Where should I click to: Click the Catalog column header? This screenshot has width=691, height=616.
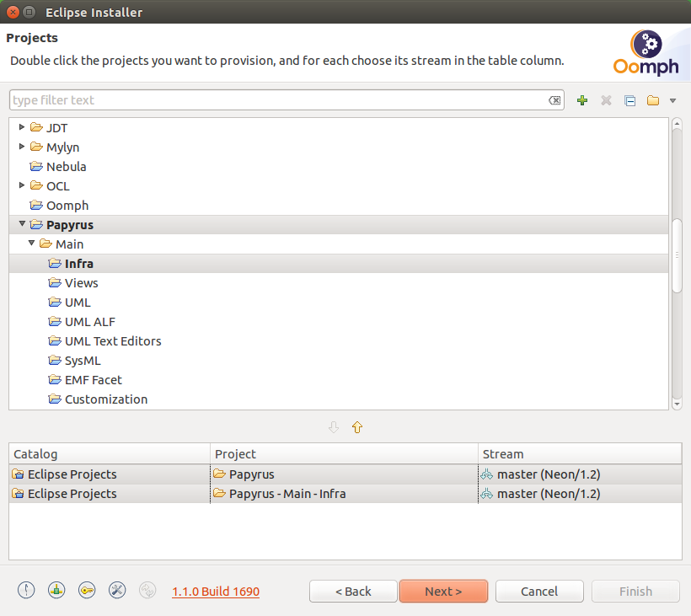tap(110, 454)
